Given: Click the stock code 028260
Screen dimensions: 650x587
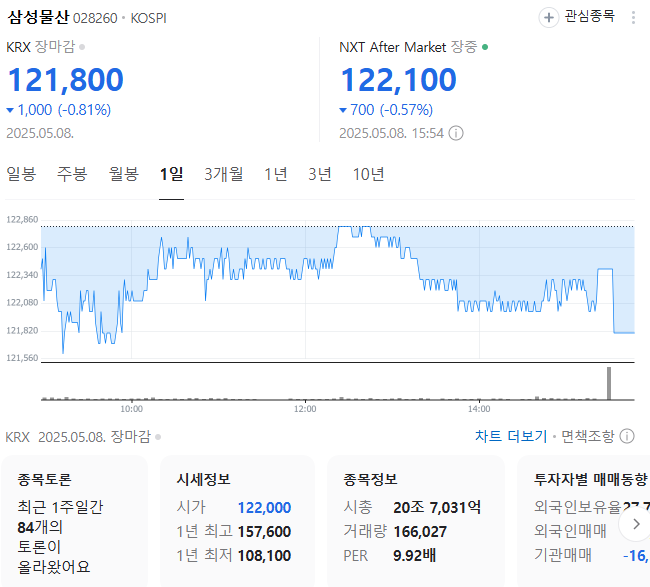Looking at the screenshot, I should click(95, 18).
